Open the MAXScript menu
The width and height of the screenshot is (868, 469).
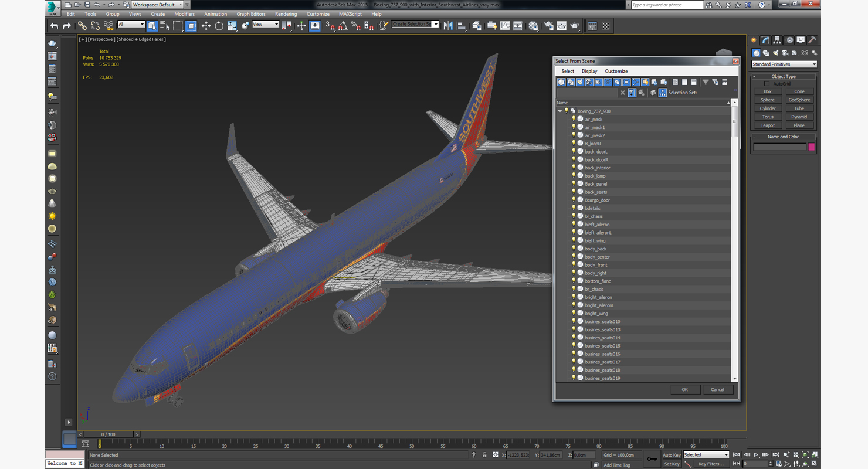pyautogui.click(x=351, y=14)
